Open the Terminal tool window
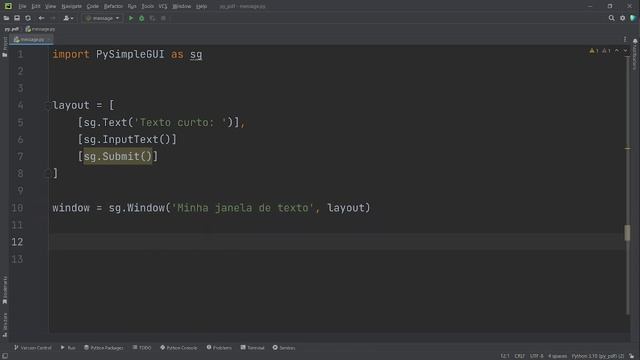Screen dimensions: 640x360 pos(253,348)
